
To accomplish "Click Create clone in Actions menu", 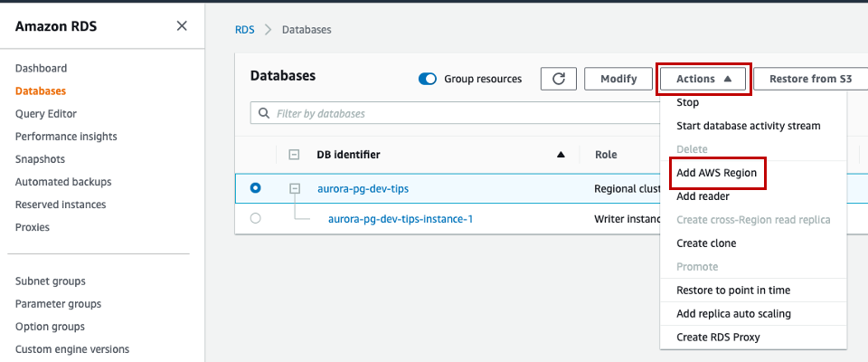I will tap(706, 243).
